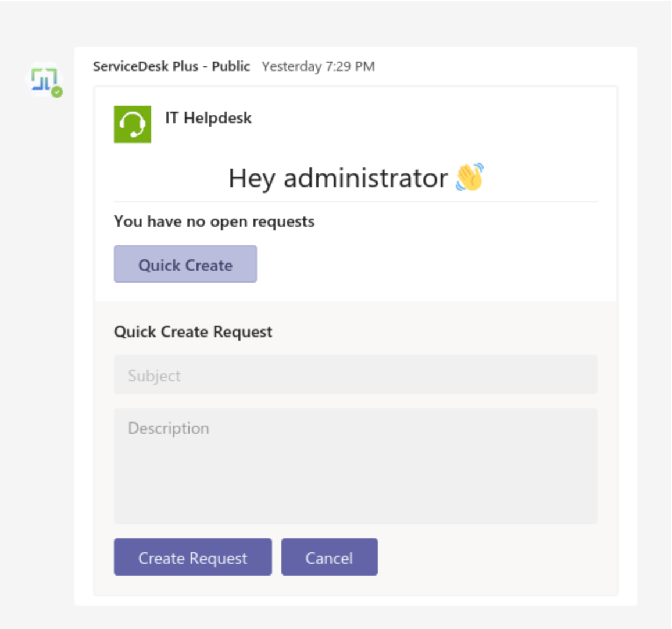The height and width of the screenshot is (629, 672).
Task: Click the waving hand emoji
Action: tap(470, 177)
